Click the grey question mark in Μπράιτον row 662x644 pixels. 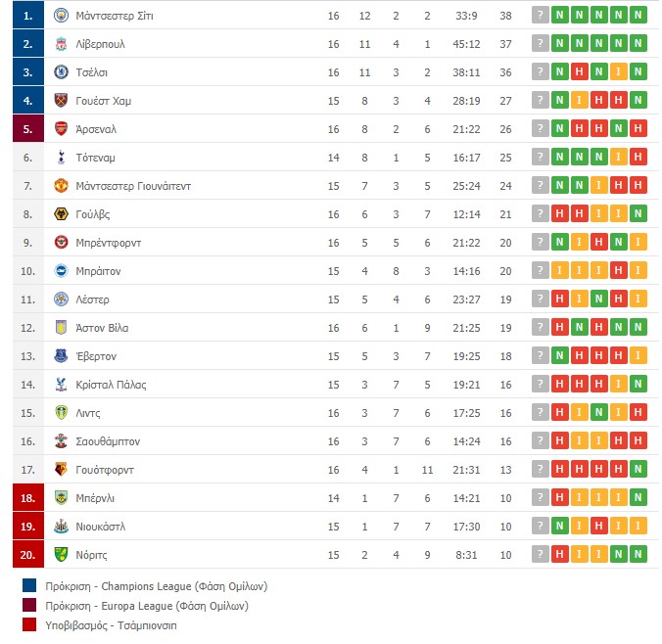(540, 270)
